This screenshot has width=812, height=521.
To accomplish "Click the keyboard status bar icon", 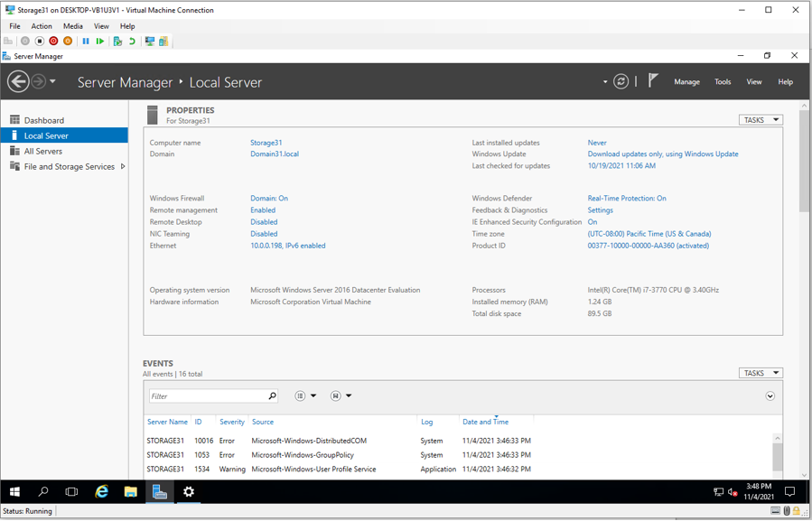I will [x=775, y=511].
